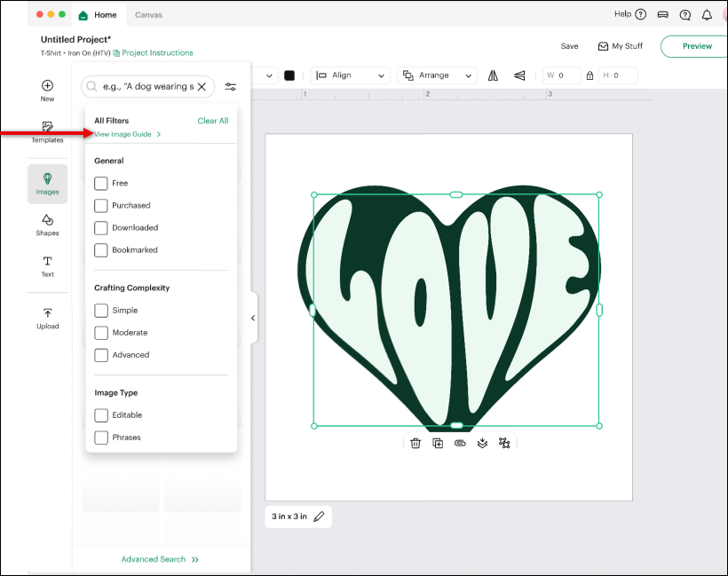Viewport: 728px width, 576px height.
Task: Tick the Moderate complexity checkbox
Action: point(101,333)
